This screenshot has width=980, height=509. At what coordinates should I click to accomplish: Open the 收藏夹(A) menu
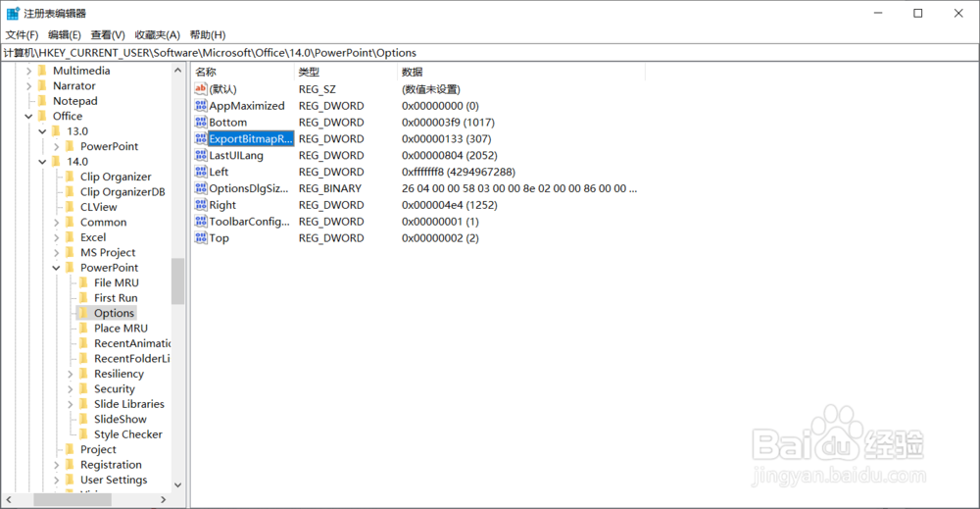click(x=157, y=35)
